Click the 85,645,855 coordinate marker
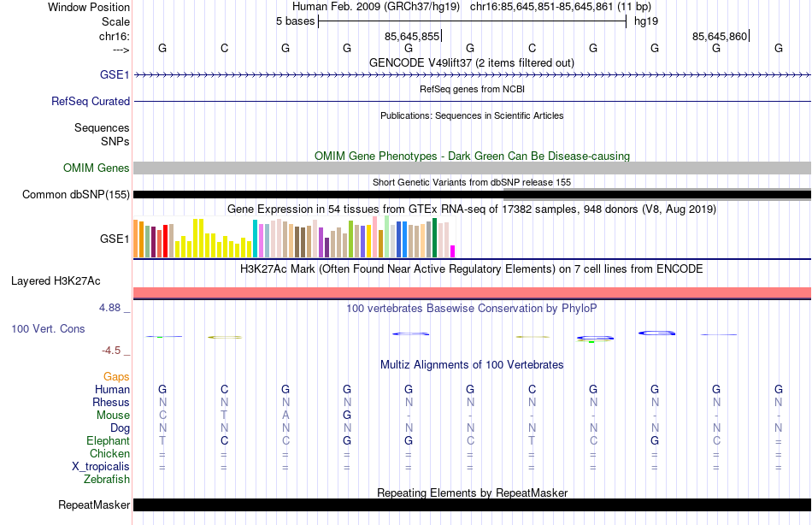The width and height of the screenshot is (812, 525). point(412,36)
